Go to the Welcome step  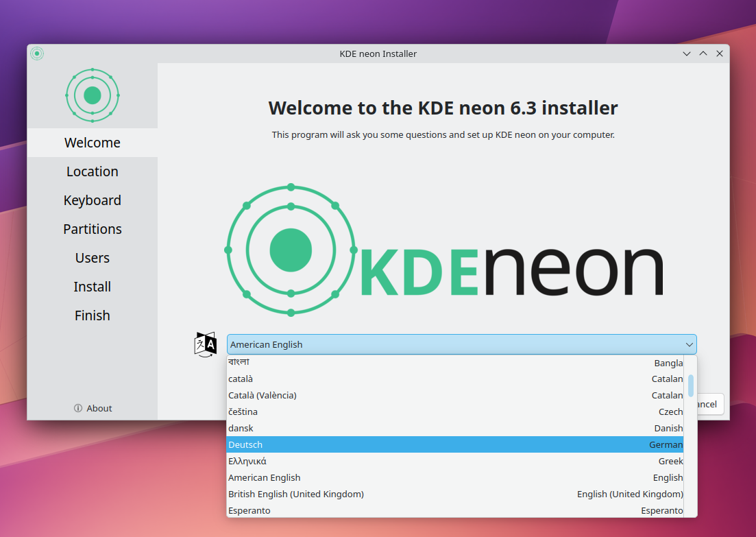(92, 143)
